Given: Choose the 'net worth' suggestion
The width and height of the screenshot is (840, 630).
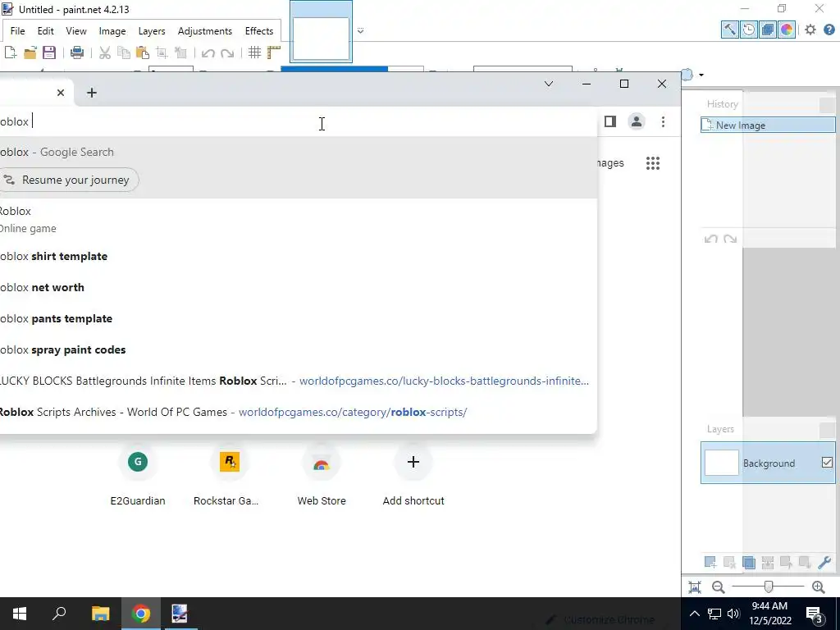Looking at the screenshot, I should pyautogui.click(x=297, y=287).
